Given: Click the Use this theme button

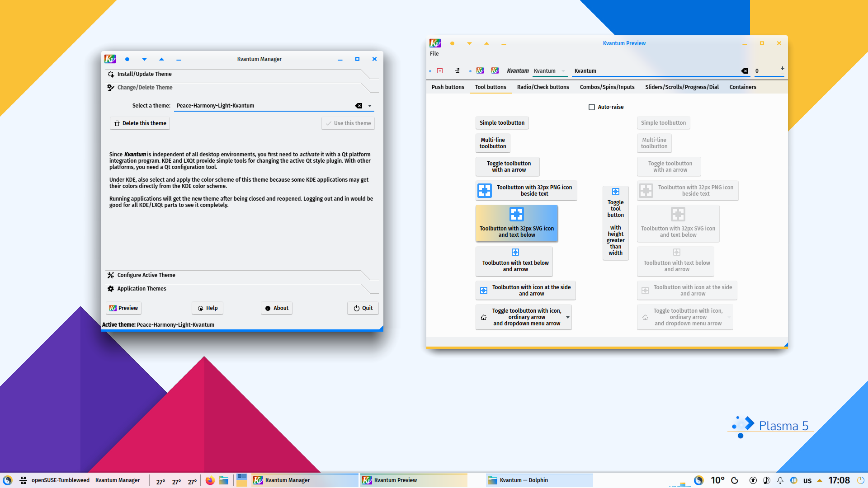Looking at the screenshot, I should (x=348, y=123).
